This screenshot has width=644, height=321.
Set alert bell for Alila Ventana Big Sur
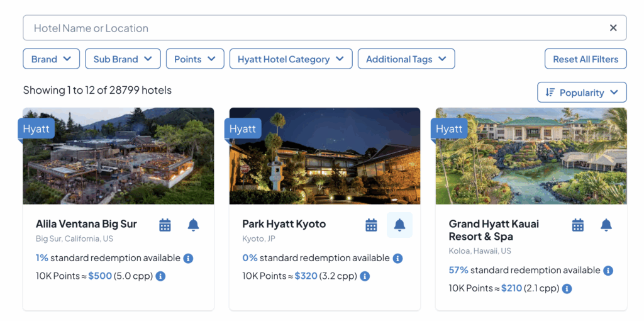[x=193, y=225]
